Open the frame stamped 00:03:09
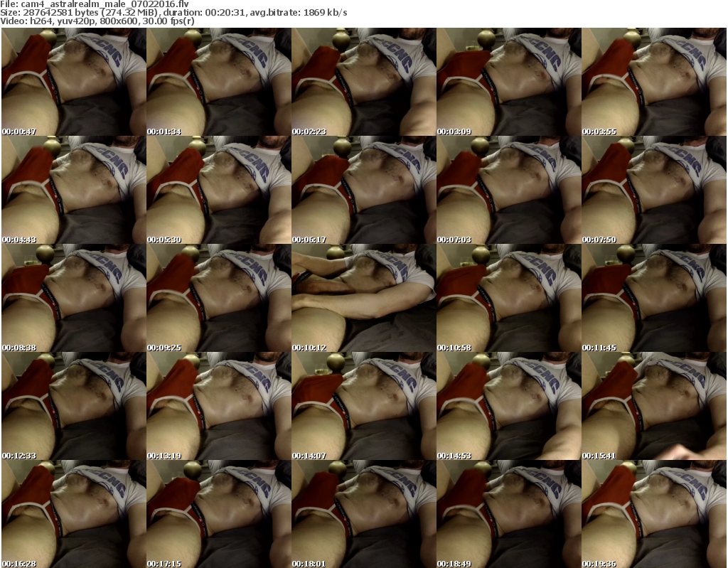Screen dimensions: 728x568 click(509, 82)
